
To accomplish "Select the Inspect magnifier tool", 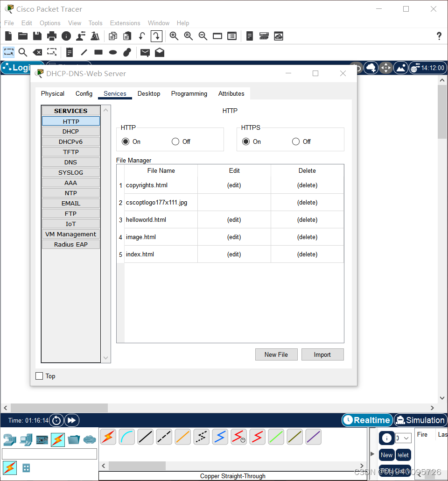I will point(23,52).
